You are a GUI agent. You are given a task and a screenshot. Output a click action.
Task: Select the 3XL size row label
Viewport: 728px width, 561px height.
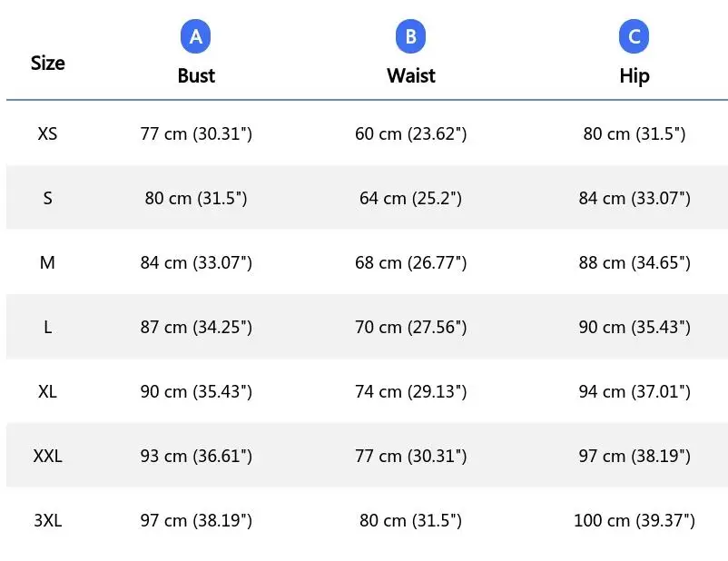(x=47, y=520)
